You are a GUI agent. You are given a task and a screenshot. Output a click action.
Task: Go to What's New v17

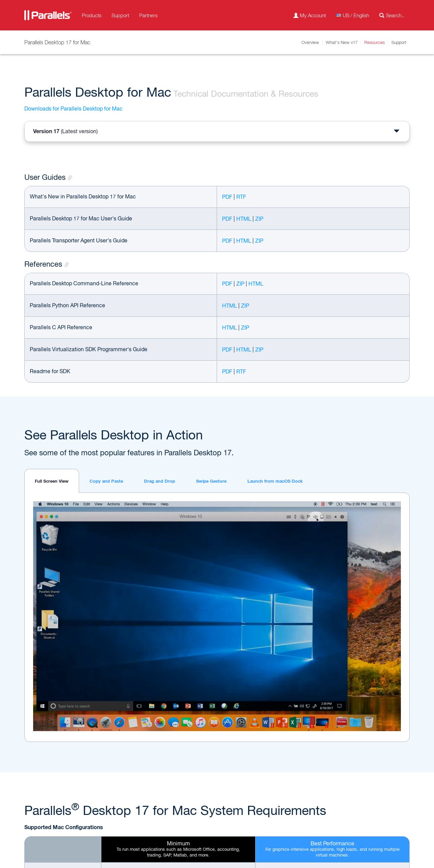tap(341, 43)
